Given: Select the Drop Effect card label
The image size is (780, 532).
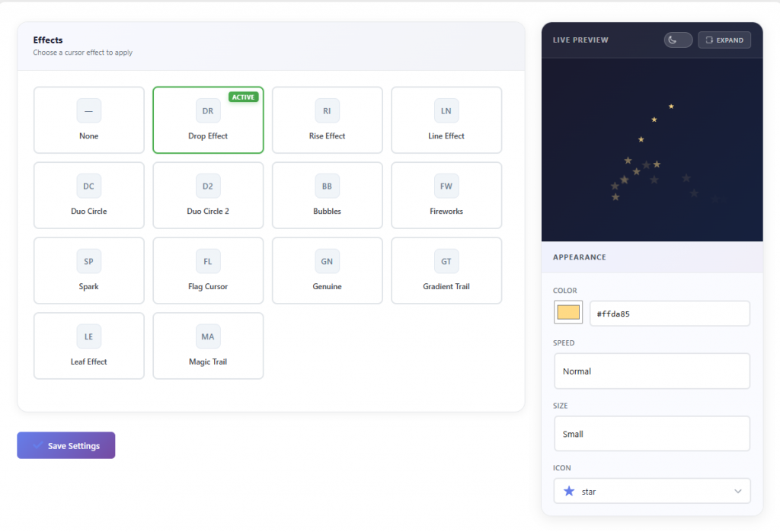Looking at the screenshot, I should (x=208, y=135).
